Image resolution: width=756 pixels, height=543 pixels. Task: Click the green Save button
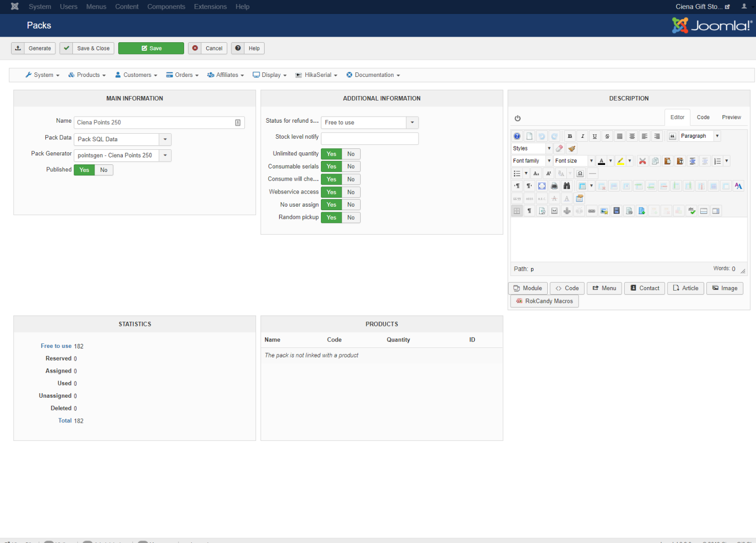tap(151, 48)
